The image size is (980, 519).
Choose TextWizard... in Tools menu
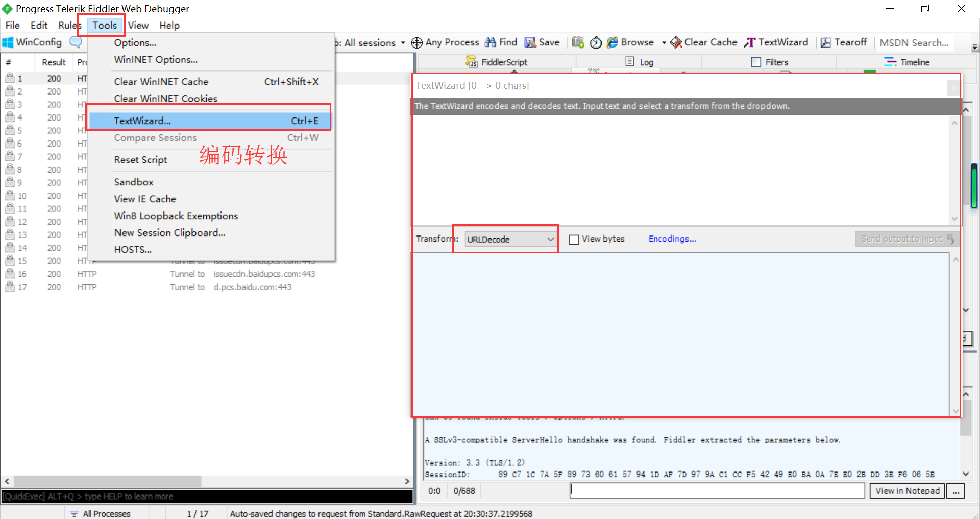(209, 121)
